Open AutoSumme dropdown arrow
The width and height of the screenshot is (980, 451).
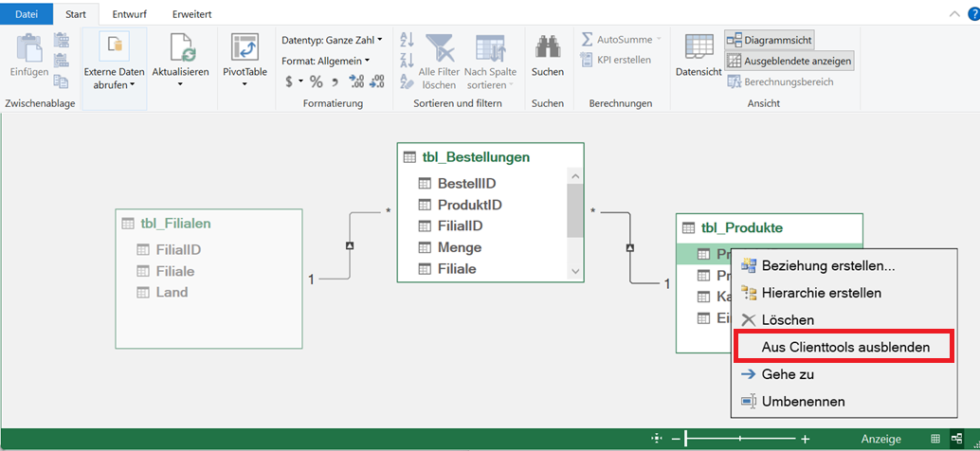pyautogui.click(x=658, y=40)
